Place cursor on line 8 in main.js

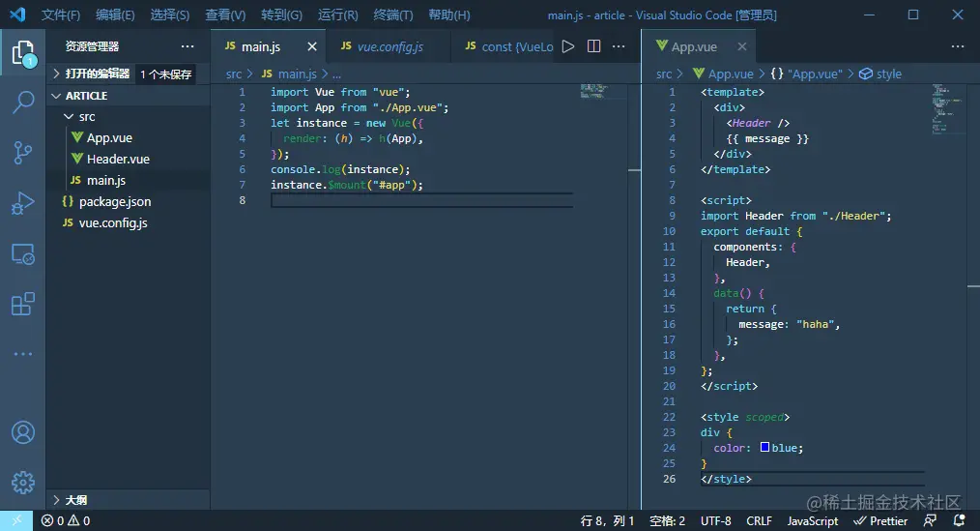click(x=422, y=200)
